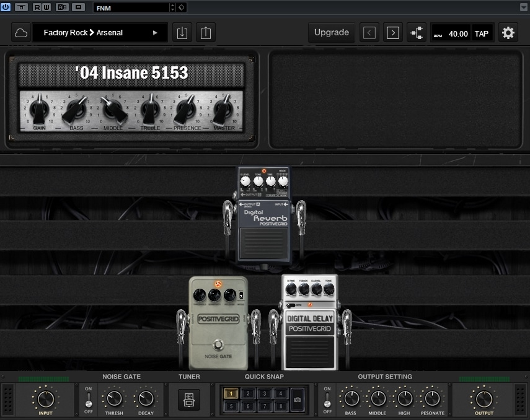Toggle the Digital Delay power LED
Image resolution: width=530 pixels, height=420 pixels.
coord(309,305)
